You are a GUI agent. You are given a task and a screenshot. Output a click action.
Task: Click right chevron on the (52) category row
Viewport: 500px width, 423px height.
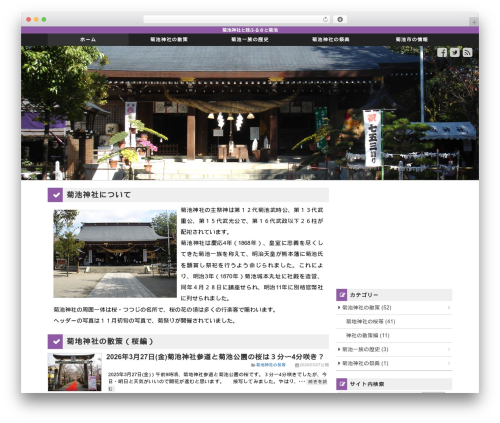tap(449, 307)
